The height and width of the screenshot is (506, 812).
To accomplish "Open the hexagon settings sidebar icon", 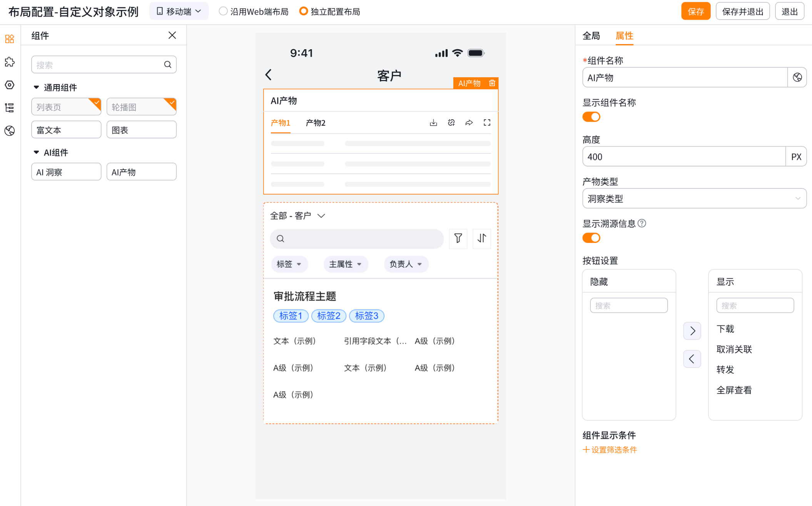I will point(10,85).
